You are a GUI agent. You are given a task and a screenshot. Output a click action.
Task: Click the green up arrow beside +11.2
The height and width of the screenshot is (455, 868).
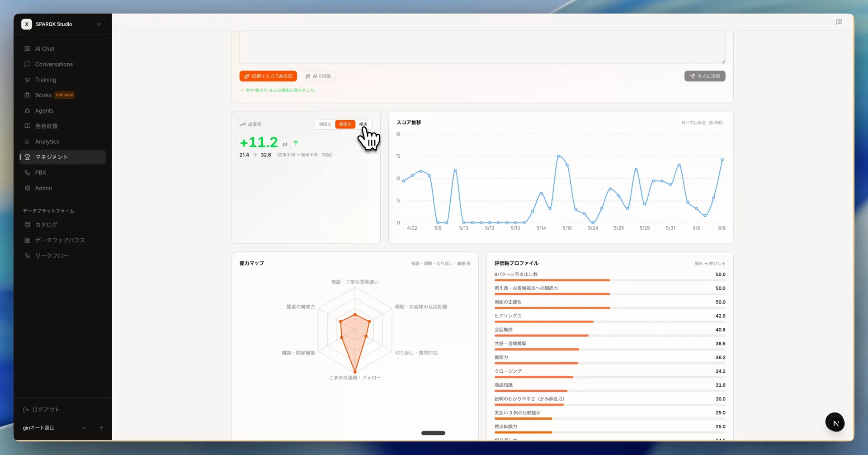pos(296,143)
